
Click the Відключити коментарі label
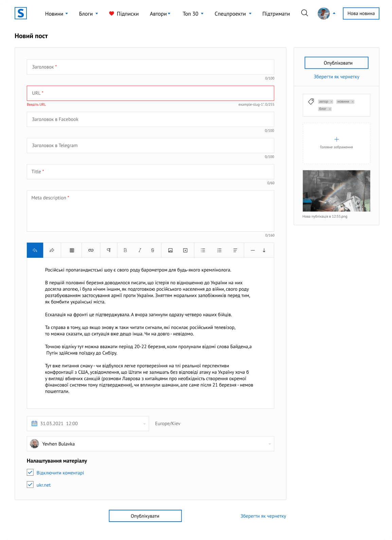click(x=60, y=473)
